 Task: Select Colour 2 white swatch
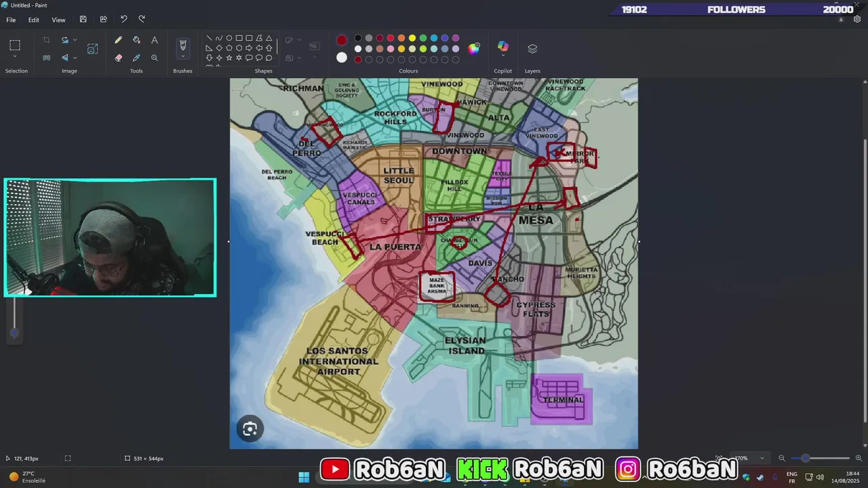coord(342,58)
